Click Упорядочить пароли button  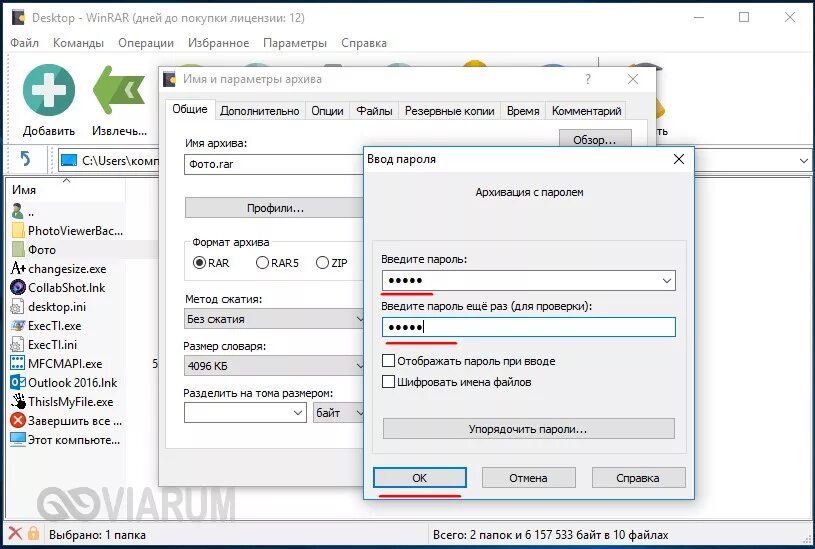(529, 429)
